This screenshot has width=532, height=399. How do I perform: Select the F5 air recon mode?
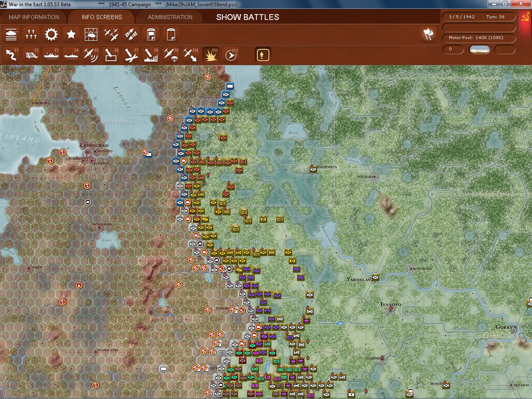[x=91, y=55]
